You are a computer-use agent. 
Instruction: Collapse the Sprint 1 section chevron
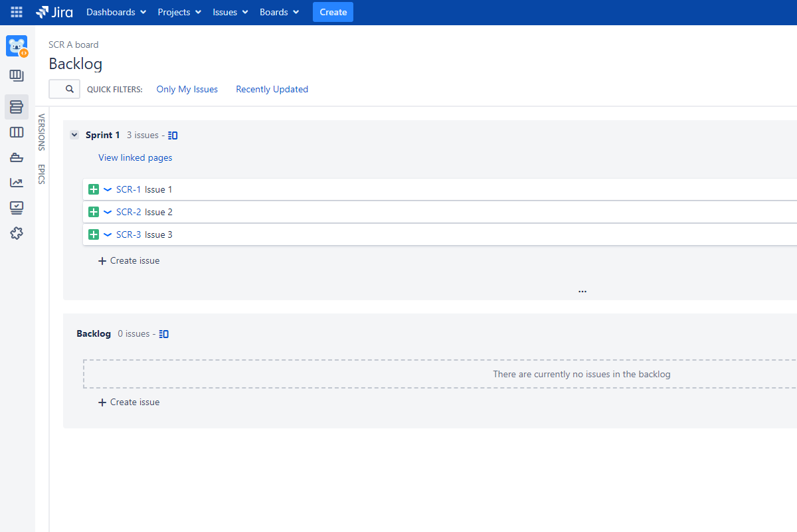74,135
